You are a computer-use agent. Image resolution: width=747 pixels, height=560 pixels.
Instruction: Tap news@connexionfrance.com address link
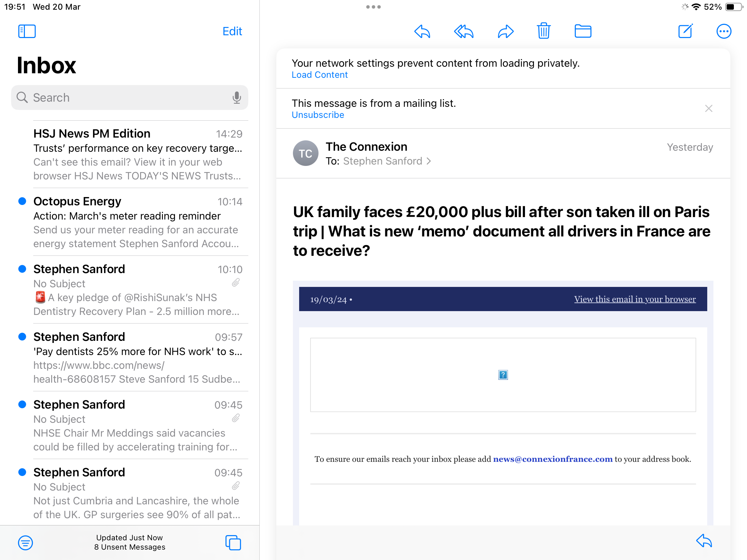coord(553,459)
